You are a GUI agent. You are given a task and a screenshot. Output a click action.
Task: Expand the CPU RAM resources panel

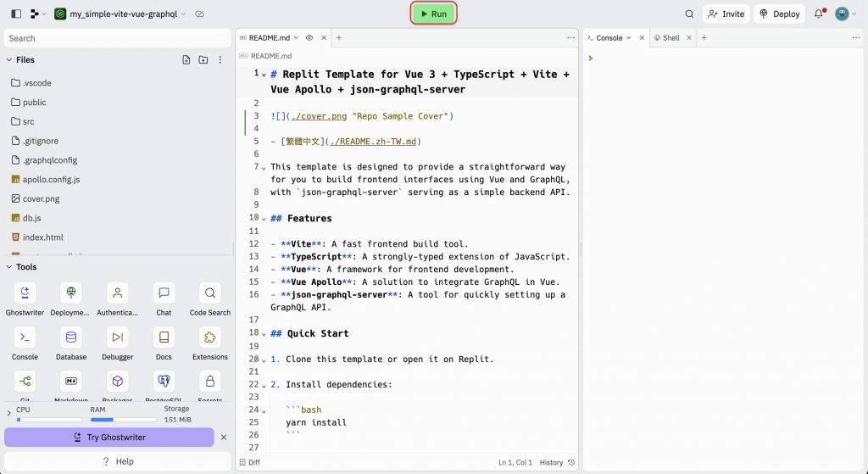click(x=8, y=413)
